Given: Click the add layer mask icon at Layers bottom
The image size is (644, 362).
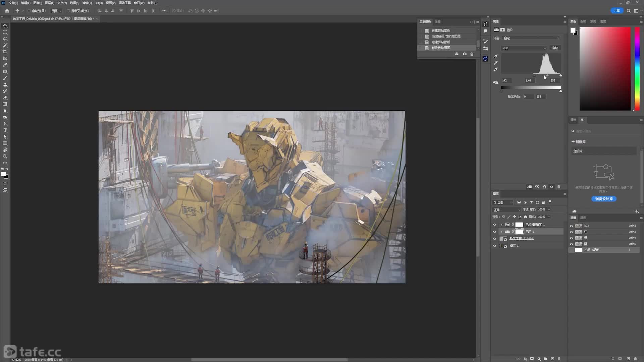Looking at the screenshot, I should pos(532,359).
